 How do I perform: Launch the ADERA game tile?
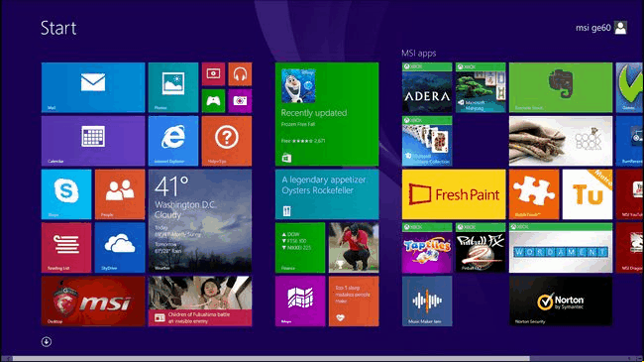coord(427,87)
